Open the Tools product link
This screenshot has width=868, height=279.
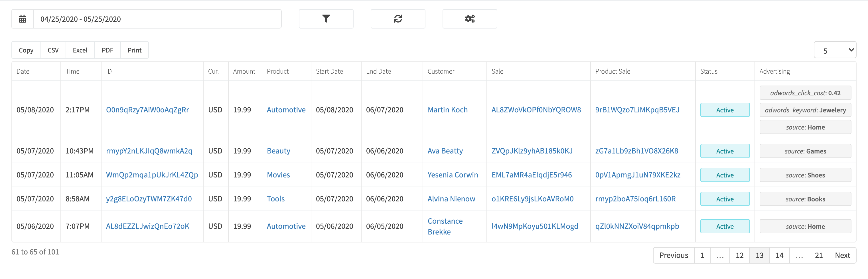coord(276,199)
